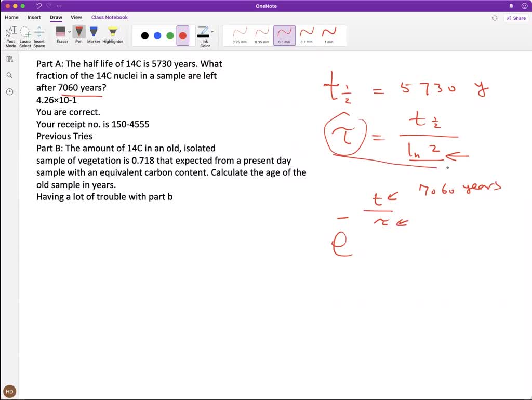Click the answer '4.26×10-1'
Viewport: 532px width, 400px height.
tap(57, 100)
